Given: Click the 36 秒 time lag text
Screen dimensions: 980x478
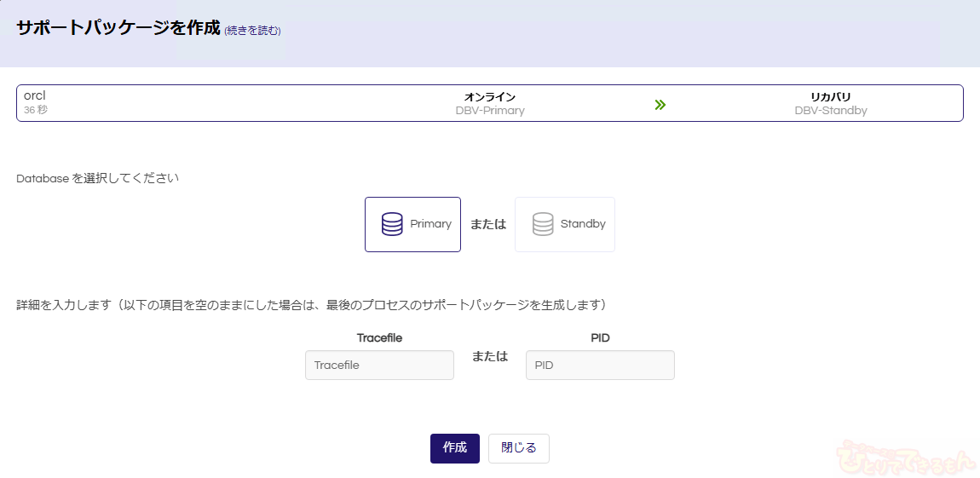Looking at the screenshot, I should [x=36, y=110].
